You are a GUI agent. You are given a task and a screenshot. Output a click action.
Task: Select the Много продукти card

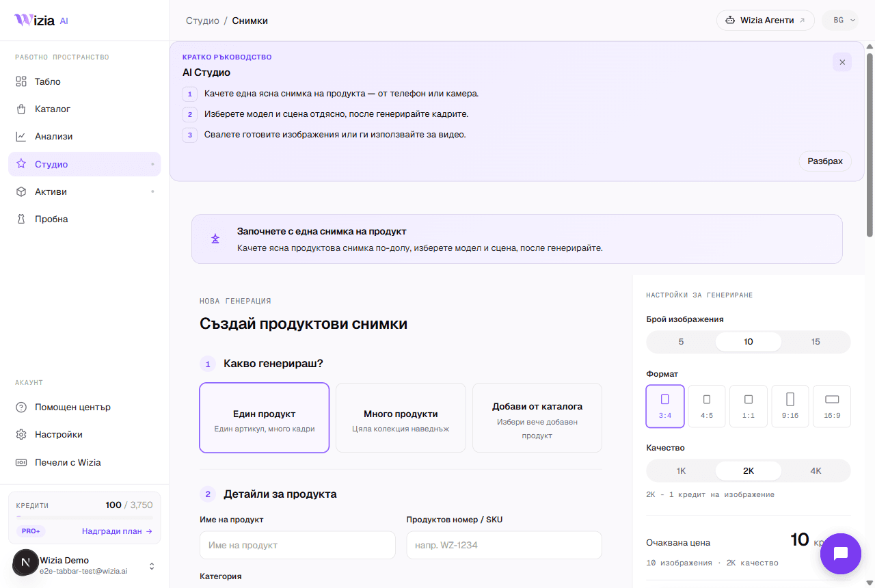point(401,418)
